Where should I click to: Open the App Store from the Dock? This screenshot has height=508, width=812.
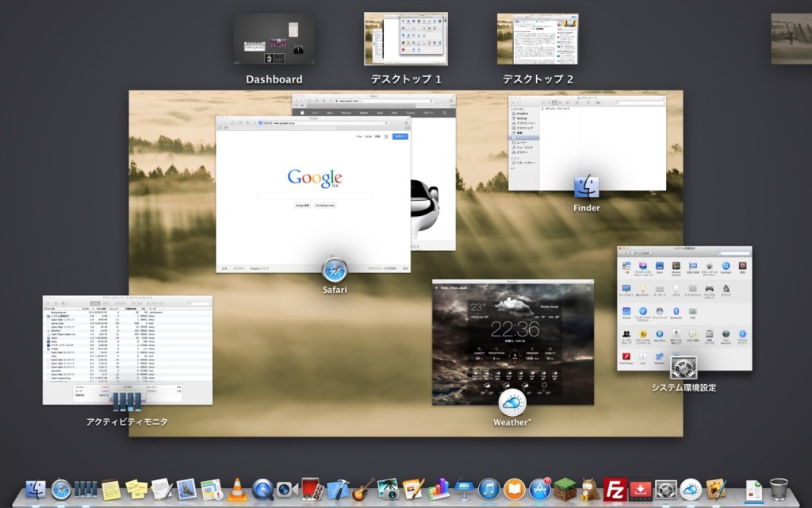coord(541,491)
